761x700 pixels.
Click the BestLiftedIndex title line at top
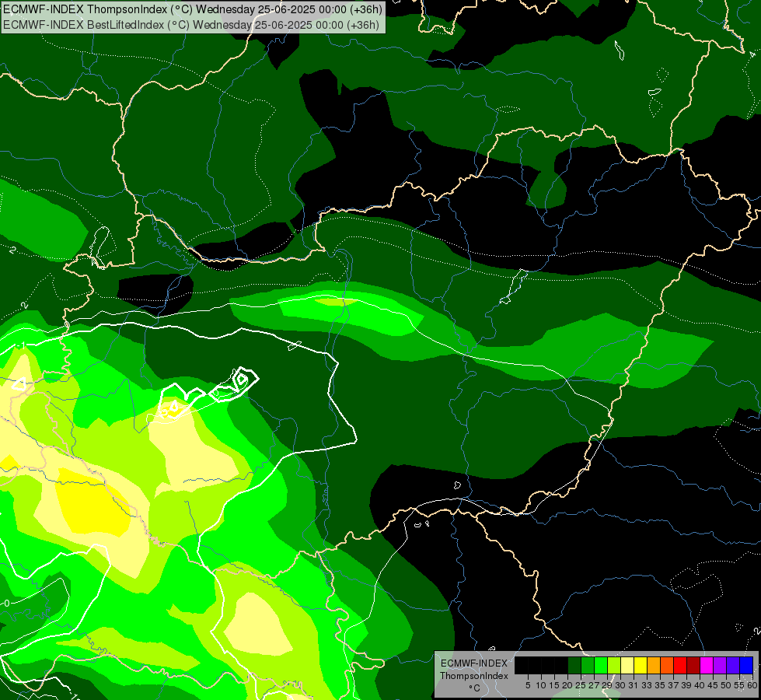(190, 25)
